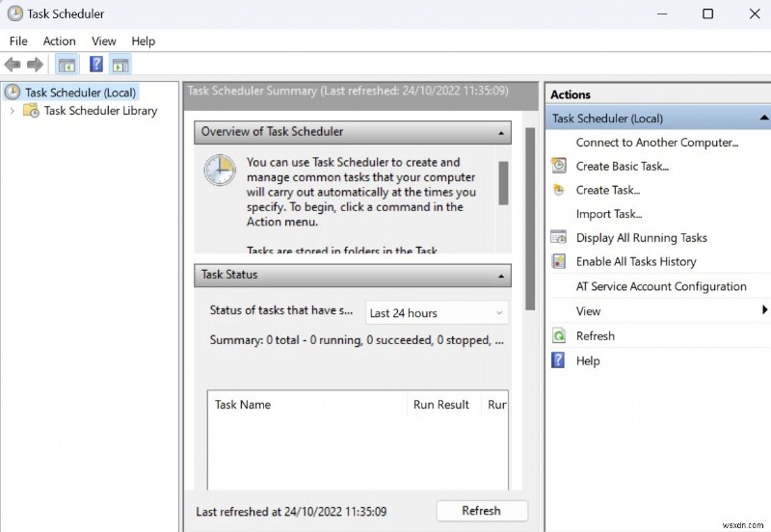Screen dimensions: 771x532
Task: Minimize the Task Scheduler window
Action: (662, 13)
